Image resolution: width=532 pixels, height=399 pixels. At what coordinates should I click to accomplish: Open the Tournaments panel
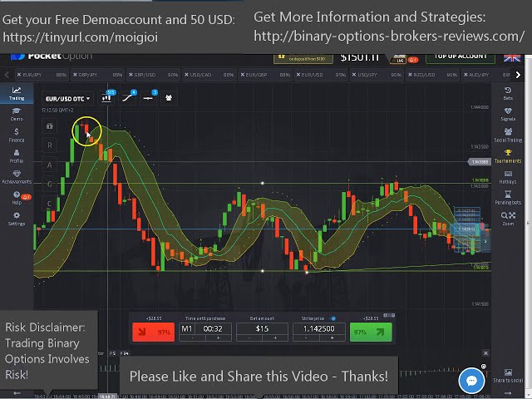(508, 156)
